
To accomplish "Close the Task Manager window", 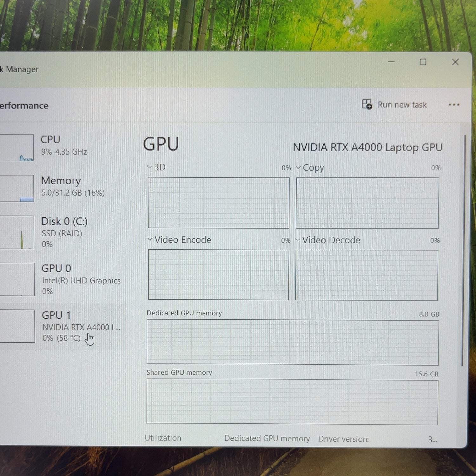I will pos(455,62).
